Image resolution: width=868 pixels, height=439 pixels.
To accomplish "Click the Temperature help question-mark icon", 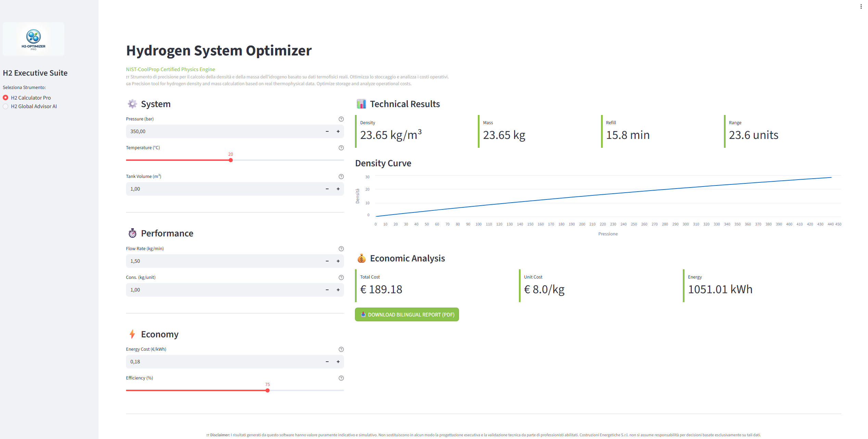I will pyautogui.click(x=341, y=148).
